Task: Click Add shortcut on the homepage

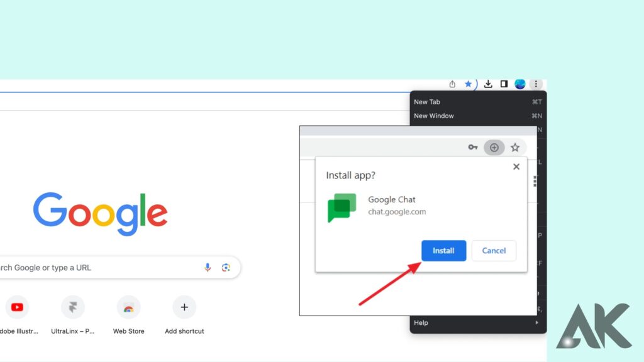Action: (x=184, y=307)
